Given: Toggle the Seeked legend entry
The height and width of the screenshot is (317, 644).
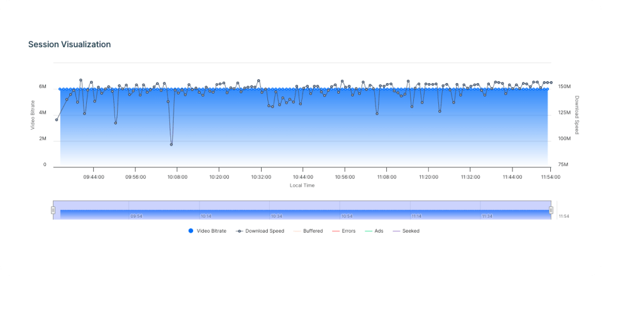Looking at the screenshot, I should click(x=406, y=231).
